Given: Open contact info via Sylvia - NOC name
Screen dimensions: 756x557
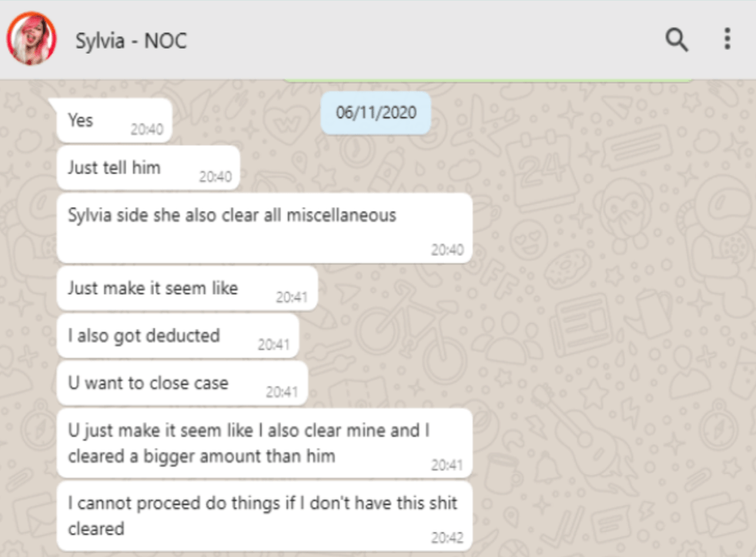Looking at the screenshot, I should click(x=131, y=41).
